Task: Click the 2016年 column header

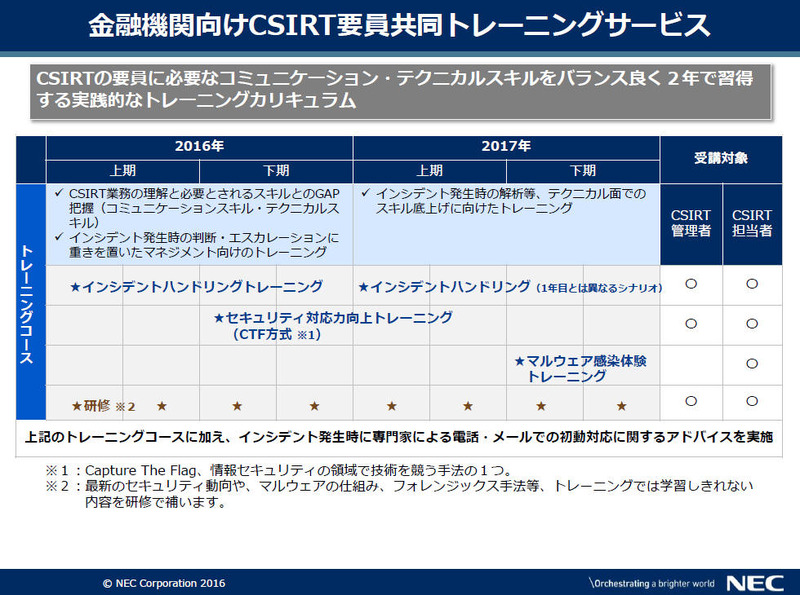Action: tap(199, 147)
